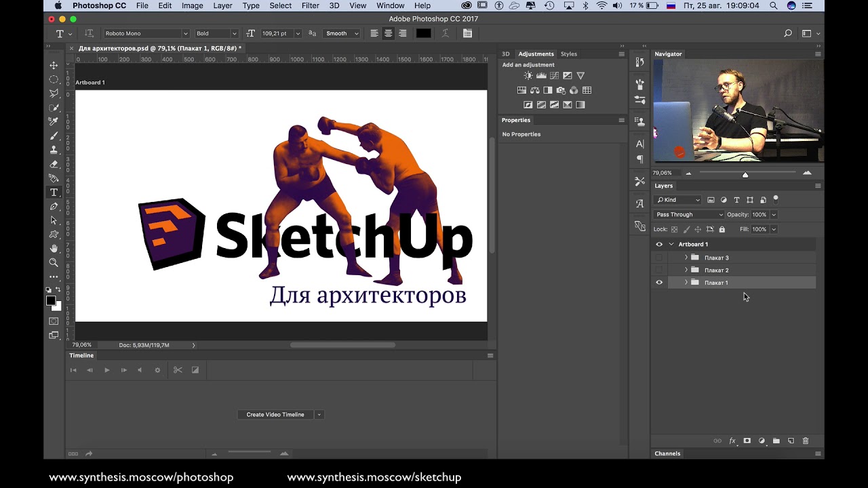Image resolution: width=868 pixels, height=488 pixels.
Task: Select the Eyedropper tool
Action: 54,121
